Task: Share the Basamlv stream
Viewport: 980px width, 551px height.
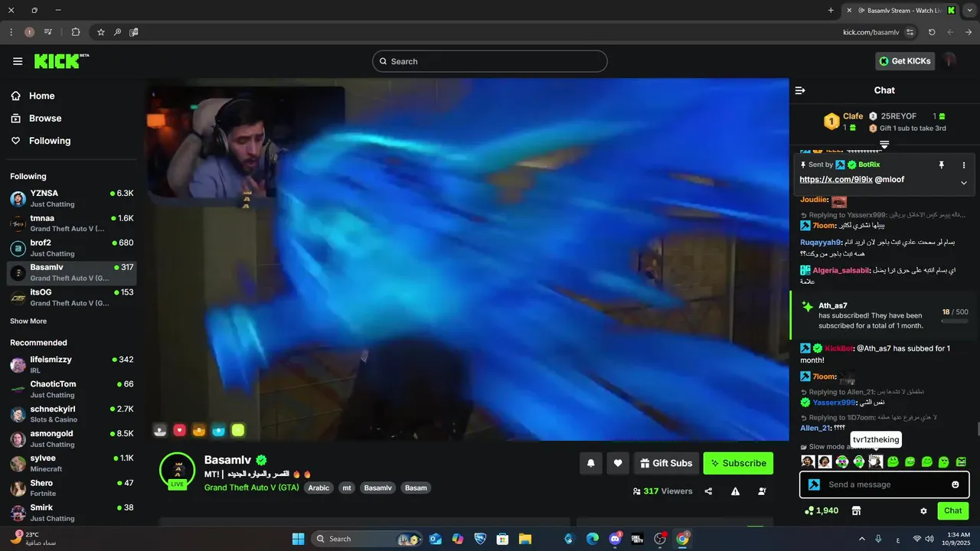Action: tap(708, 491)
